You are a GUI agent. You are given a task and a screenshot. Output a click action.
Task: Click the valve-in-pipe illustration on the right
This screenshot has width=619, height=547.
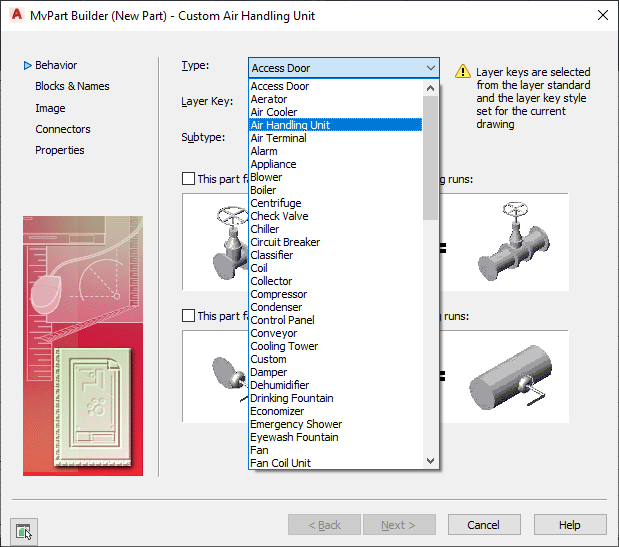[514, 242]
